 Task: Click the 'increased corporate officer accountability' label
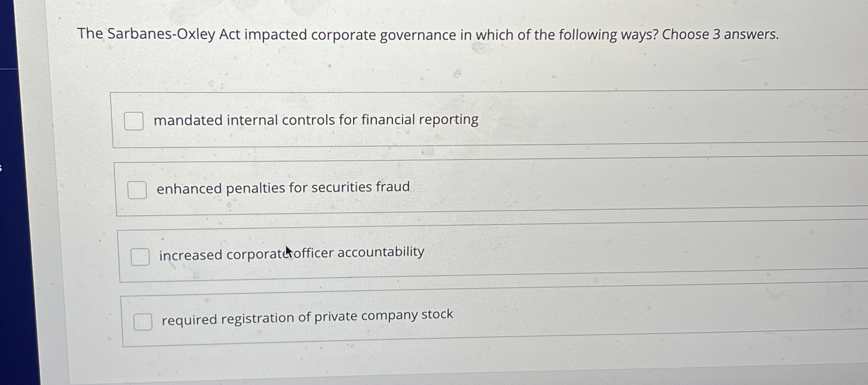(291, 253)
